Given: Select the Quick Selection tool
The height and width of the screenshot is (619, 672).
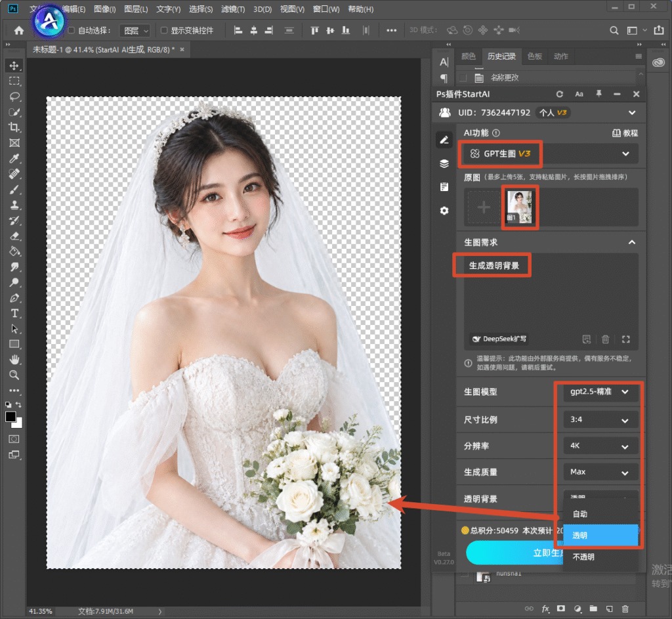Looking at the screenshot, I should point(14,112).
